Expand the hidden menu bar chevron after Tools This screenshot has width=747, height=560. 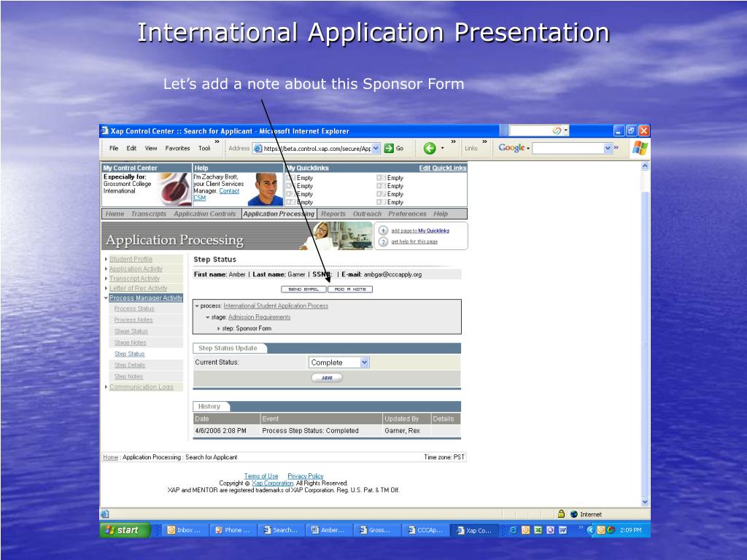[x=217, y=141]
